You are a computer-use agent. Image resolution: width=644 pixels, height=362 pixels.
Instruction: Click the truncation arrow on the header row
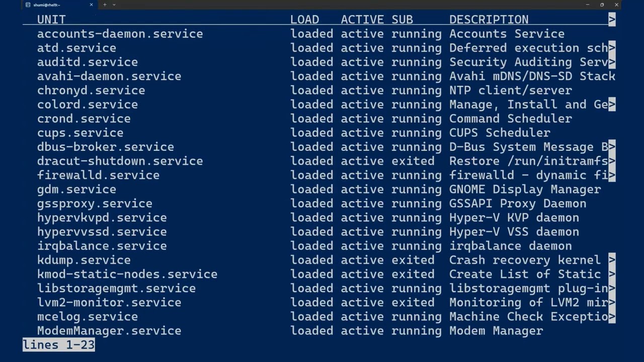click(612, 20)
